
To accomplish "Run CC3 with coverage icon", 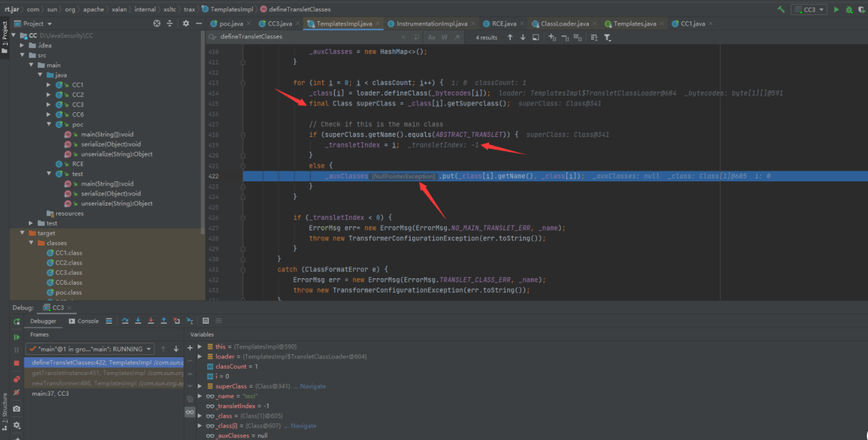I will 862,9.
